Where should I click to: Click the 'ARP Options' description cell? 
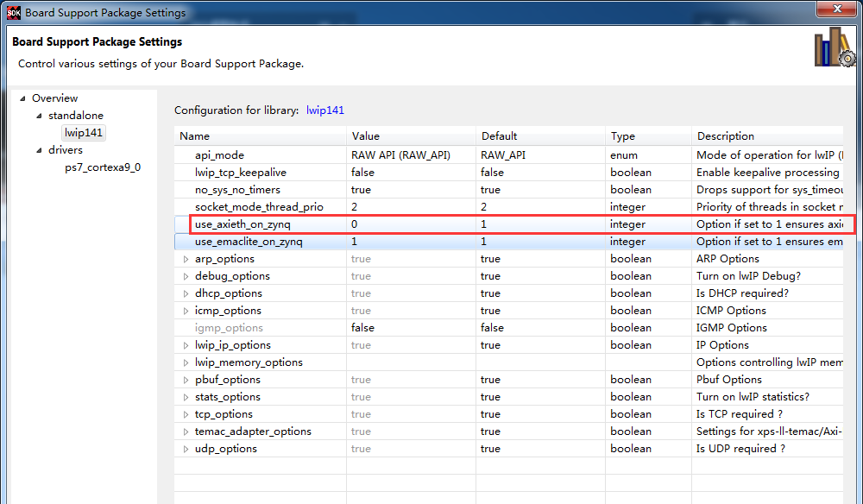728,259
